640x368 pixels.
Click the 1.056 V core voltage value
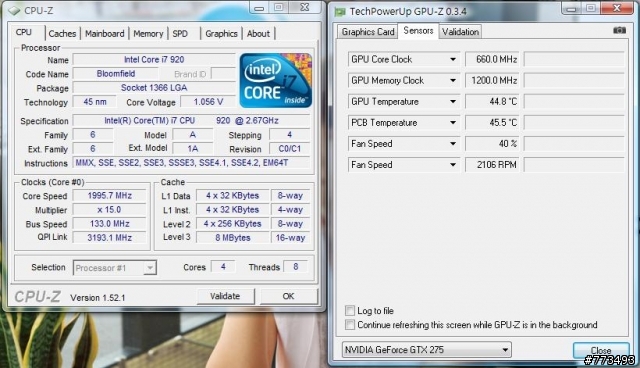pyautogui.click(x=208, y=102)
